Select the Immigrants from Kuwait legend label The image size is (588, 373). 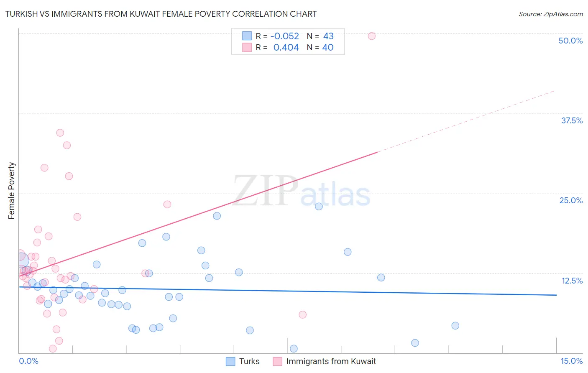(x=331, y=361)
